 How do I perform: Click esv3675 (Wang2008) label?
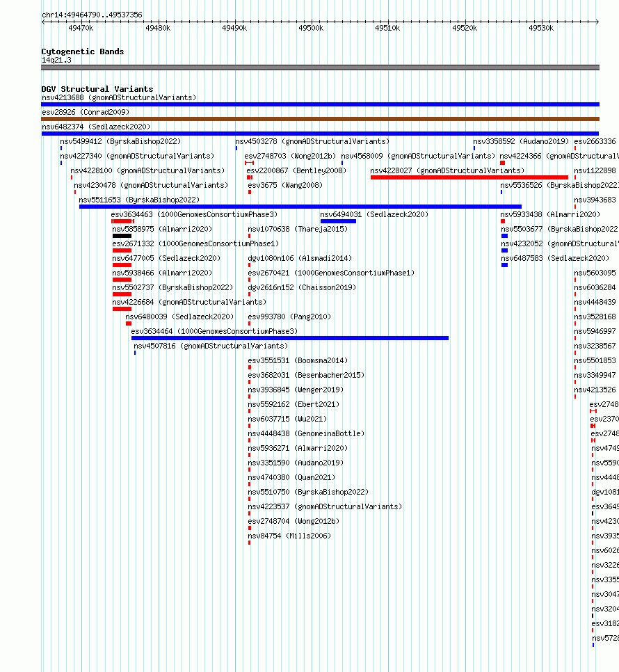pos(285,185)
